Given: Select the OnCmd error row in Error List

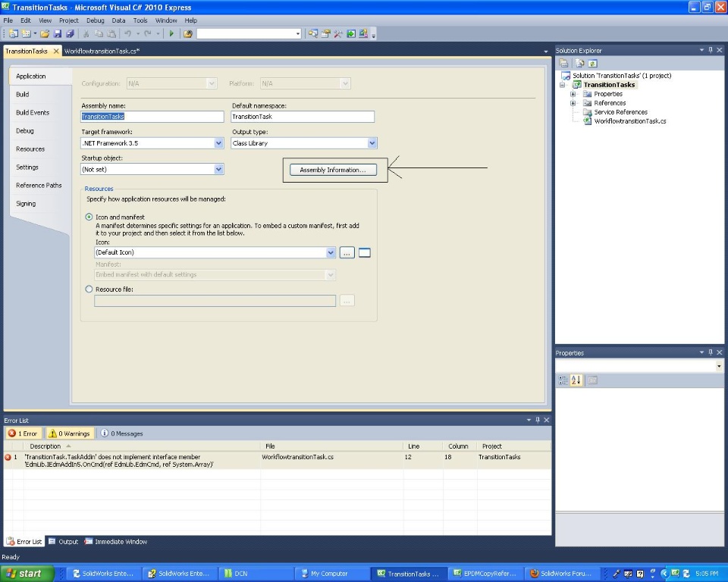Looking at the screenshot, I should (x=278, y=461).
